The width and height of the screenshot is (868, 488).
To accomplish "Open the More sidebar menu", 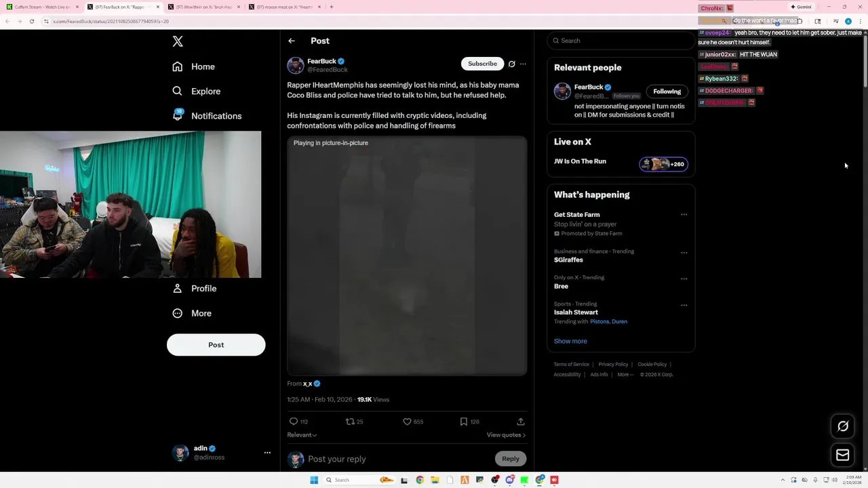I will pos(192,313).
